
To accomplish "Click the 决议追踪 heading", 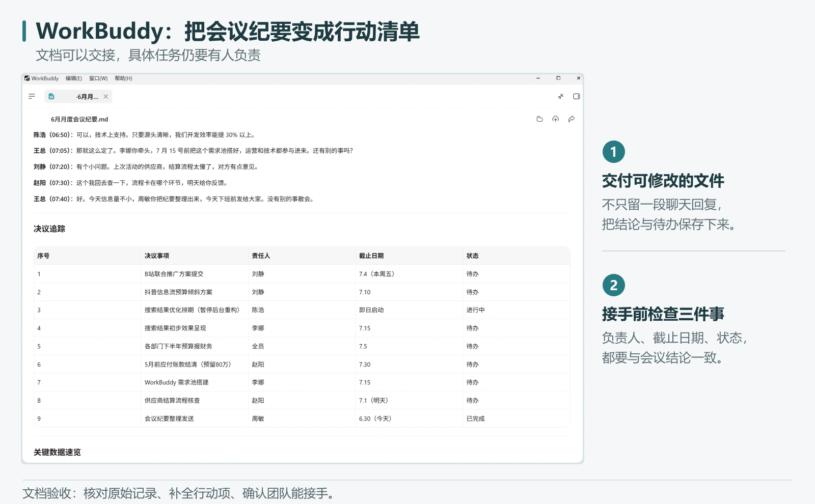I will pyautogui.click(x=49, y=229).
